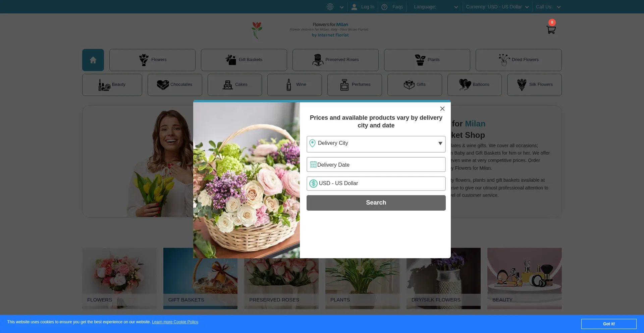The width and height of the screenshot is (644, 333).
Task: Click the Delivery Date input field
Action: point(379,165)
